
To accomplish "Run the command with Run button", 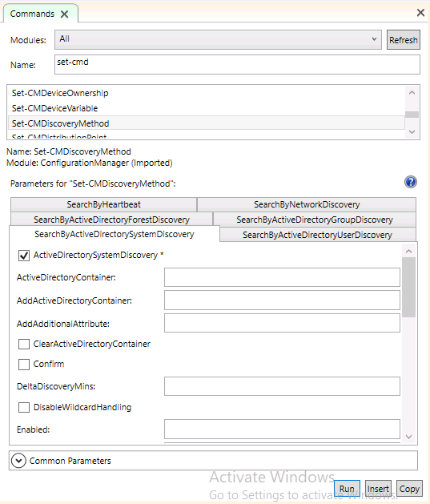I will (x=347, y=489).
